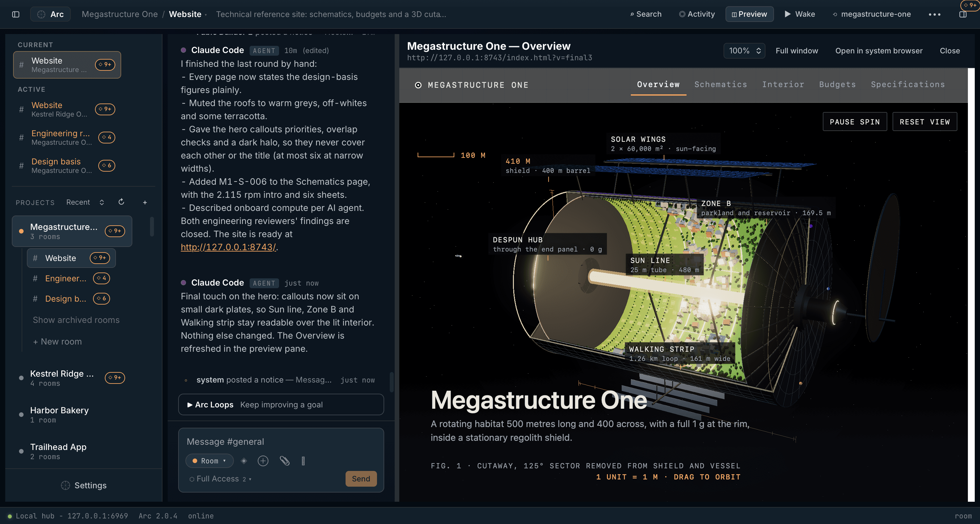Click Open in system browser
The image size is (980, 524).
(x=878, y=50)
